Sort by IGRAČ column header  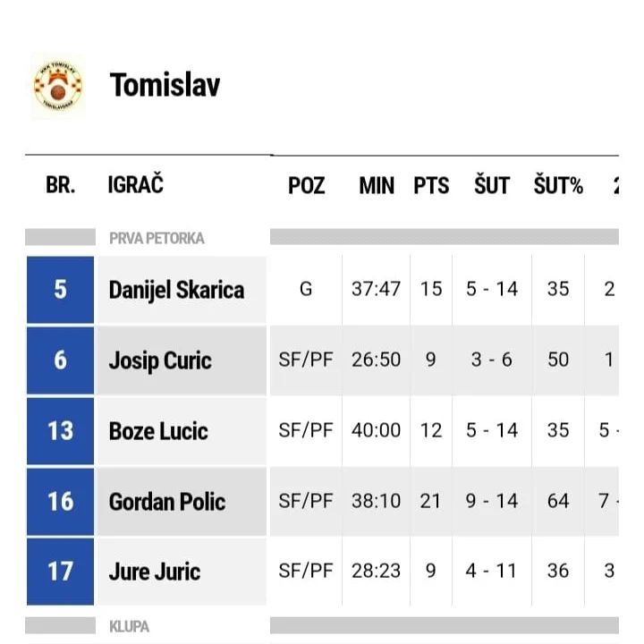click(x=135, y=186)
